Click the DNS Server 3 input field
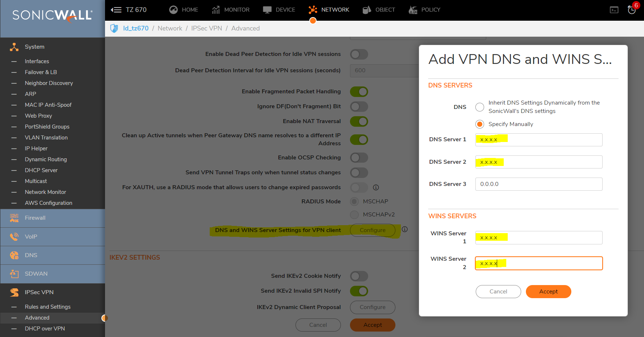The width and height of the screenshot is (644, 337). [x=539, y=184]
